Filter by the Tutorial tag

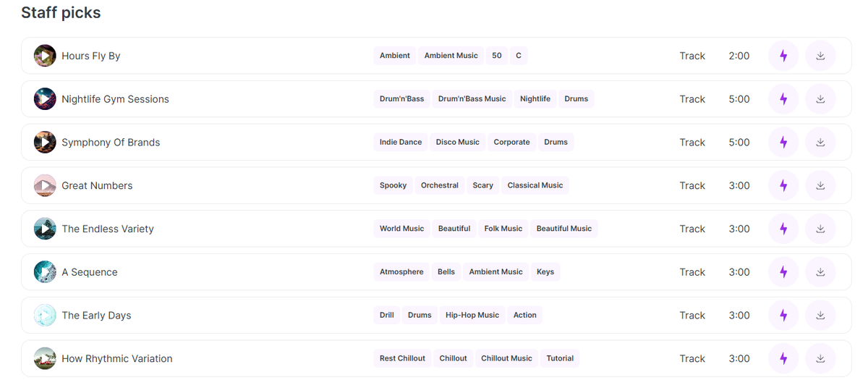coord(560,359)
